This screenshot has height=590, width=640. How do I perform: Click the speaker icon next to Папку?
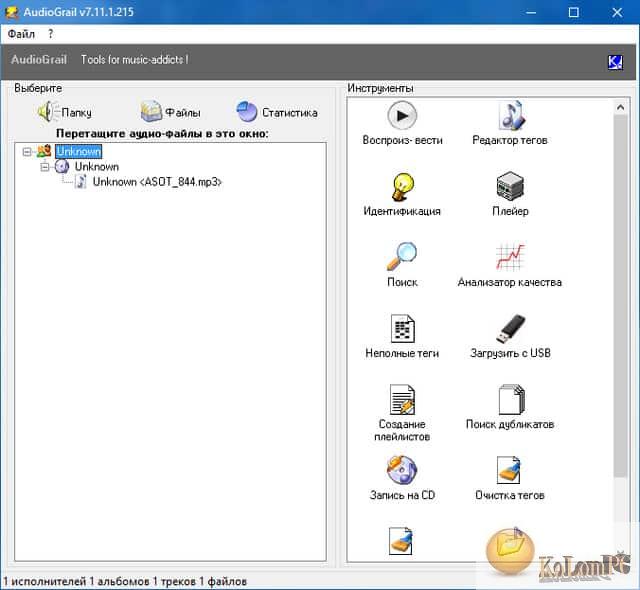[x=48, y=111]
